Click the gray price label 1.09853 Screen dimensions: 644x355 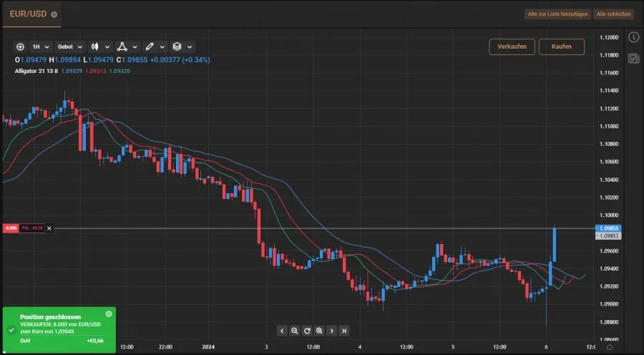pyautogui.click(x=608, y=236)
